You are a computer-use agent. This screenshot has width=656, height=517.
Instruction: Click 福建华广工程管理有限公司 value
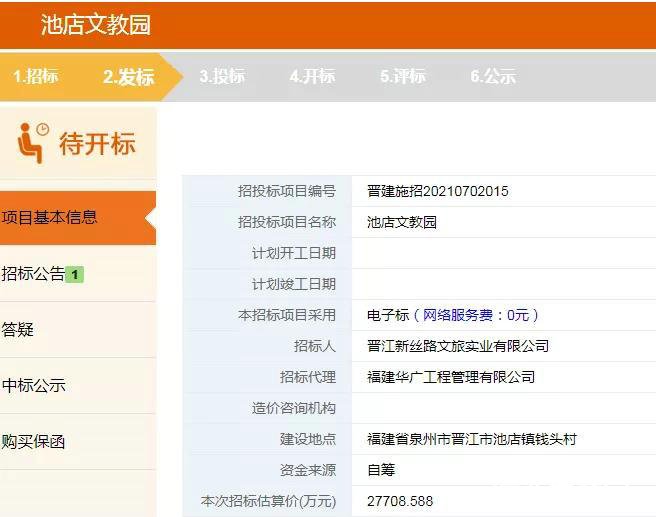[451, 377]
